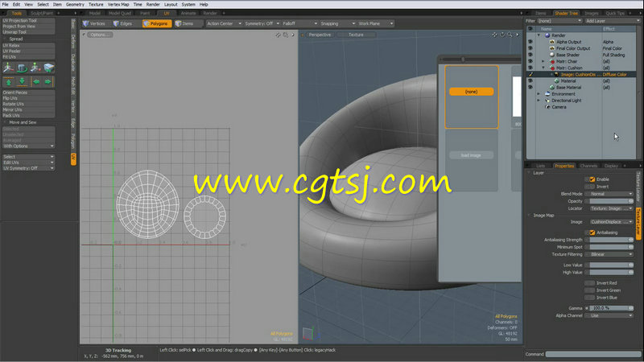Viewport: 644px width, 362px height.
Task: Open the Vertex Map menu
Action: (x=118, y=5)
